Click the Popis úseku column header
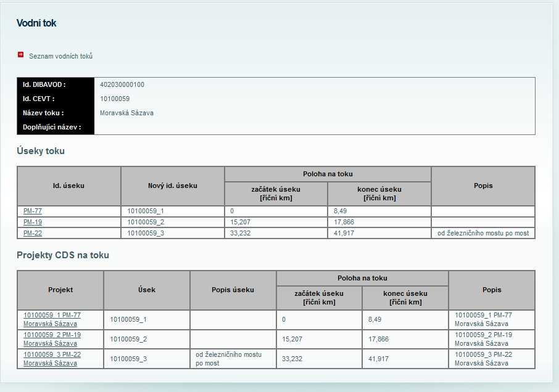 click(233, 290)
